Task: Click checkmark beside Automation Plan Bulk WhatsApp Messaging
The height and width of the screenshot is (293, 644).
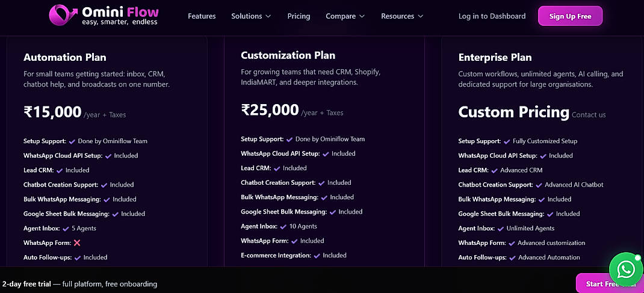Action: pos(107,199)
